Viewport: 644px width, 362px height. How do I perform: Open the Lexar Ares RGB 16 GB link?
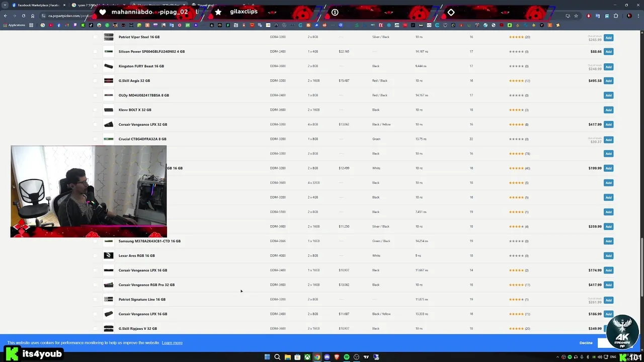tap(137, 255)
